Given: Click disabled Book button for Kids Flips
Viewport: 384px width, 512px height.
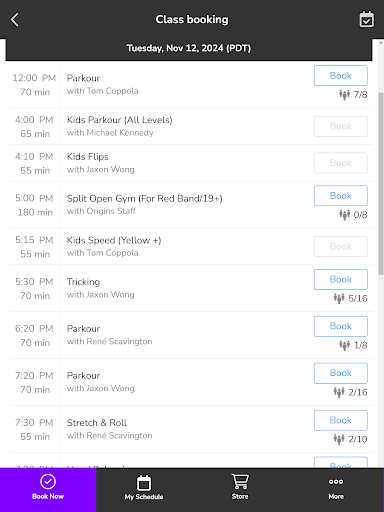Looking at the screenshot, I should click(x=341, y=163).
